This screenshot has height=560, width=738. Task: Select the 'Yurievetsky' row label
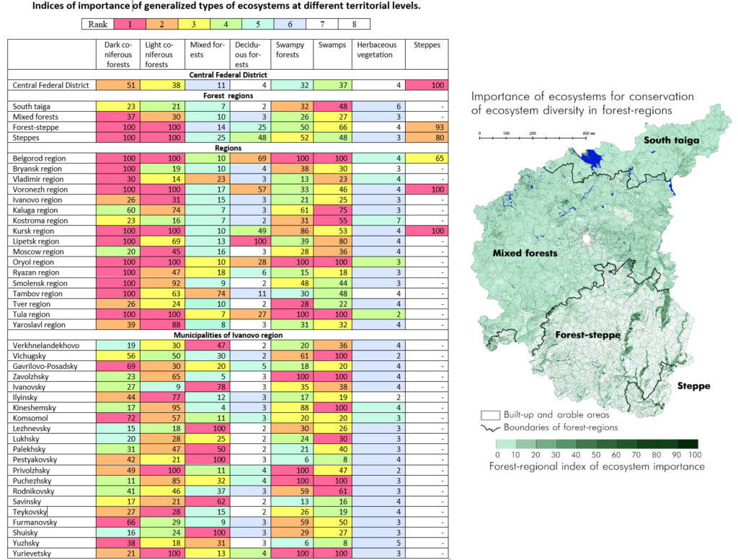(x=32, y=554)
